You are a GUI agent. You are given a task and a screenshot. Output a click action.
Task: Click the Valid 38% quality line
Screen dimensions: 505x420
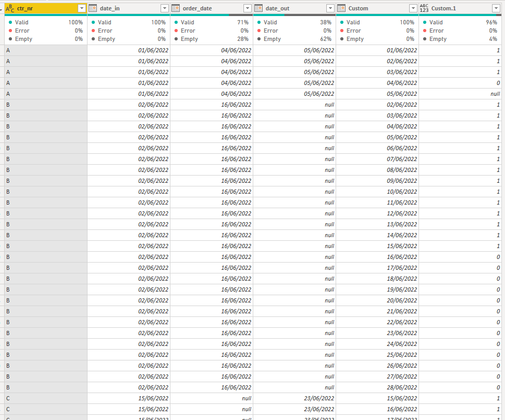pos(294,22)
